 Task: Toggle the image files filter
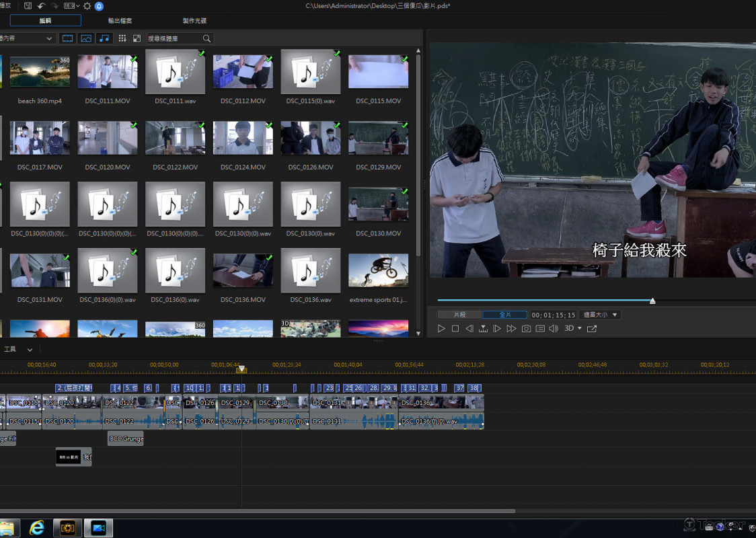pyautogui.click(x=85, y=39)
